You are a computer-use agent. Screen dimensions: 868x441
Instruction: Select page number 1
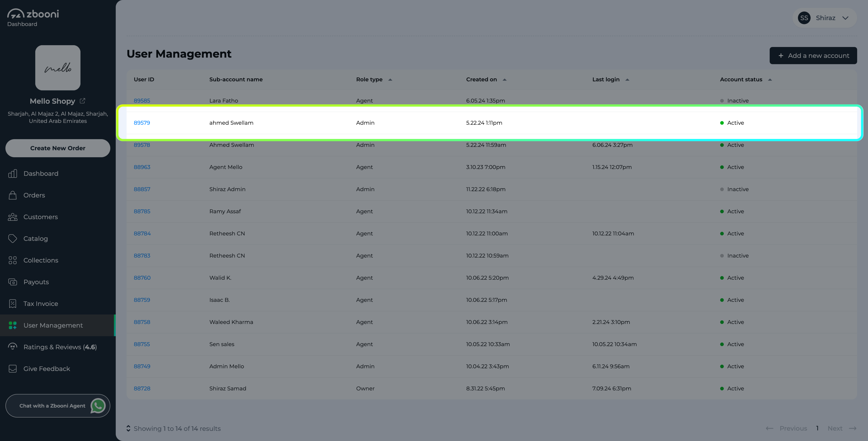pos(817,428)
